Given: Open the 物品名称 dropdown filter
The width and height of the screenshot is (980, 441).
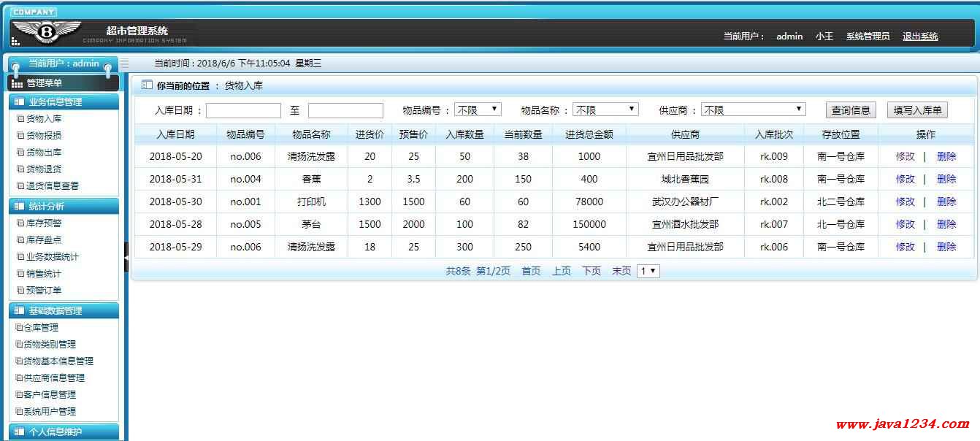Looking at the screenshot, I should [605, 110].
